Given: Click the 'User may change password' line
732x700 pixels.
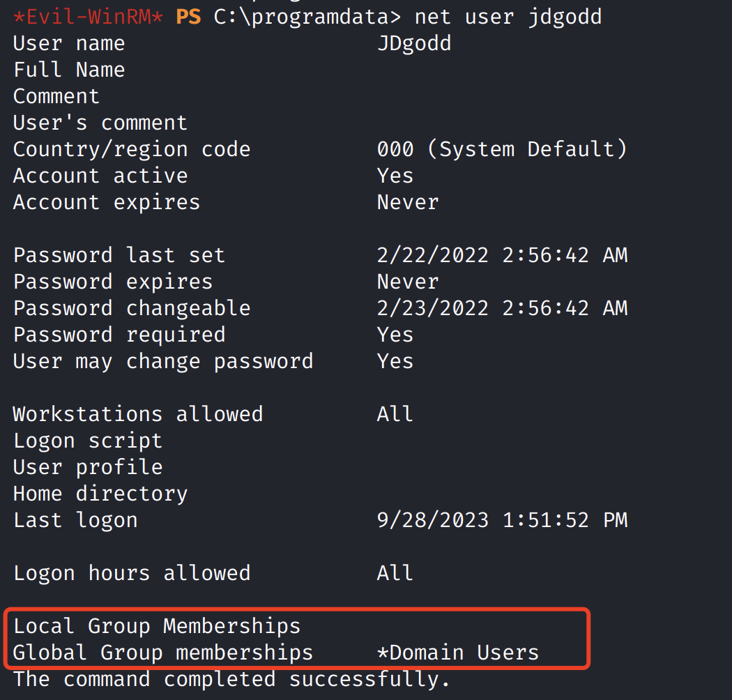Looking at the screenshot, I should point(163,361).
